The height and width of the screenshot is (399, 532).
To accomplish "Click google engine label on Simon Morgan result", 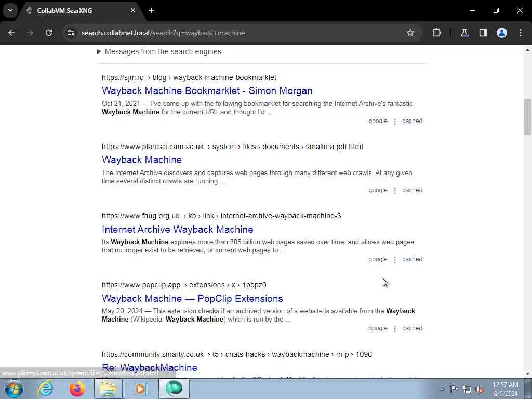I will 378,121.
